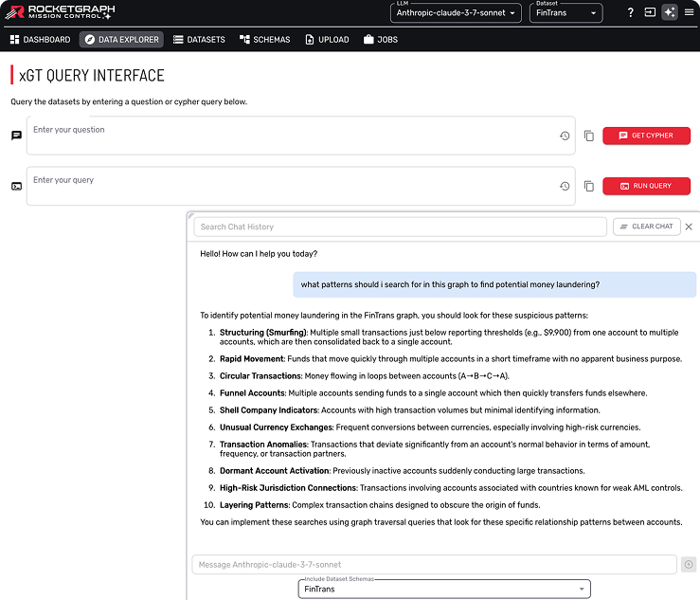Open the hamburger menu icon

coord(690,12)
